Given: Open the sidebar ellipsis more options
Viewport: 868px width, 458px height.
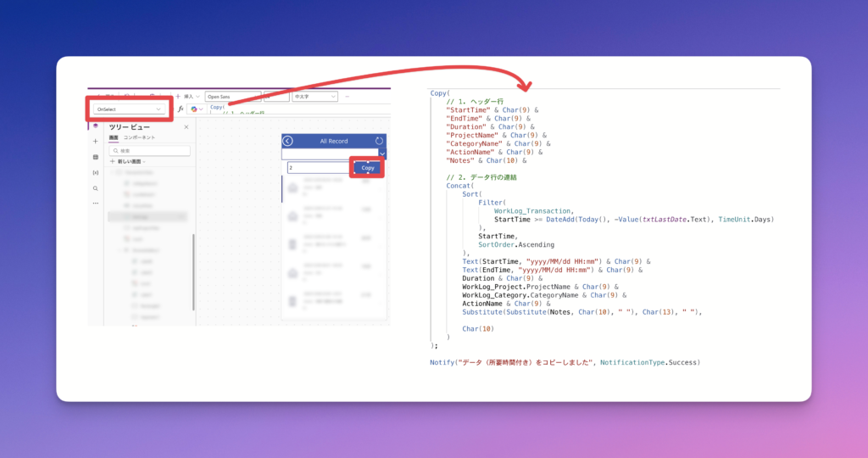Looking at the screenshot, I should [x=95, y=204].
